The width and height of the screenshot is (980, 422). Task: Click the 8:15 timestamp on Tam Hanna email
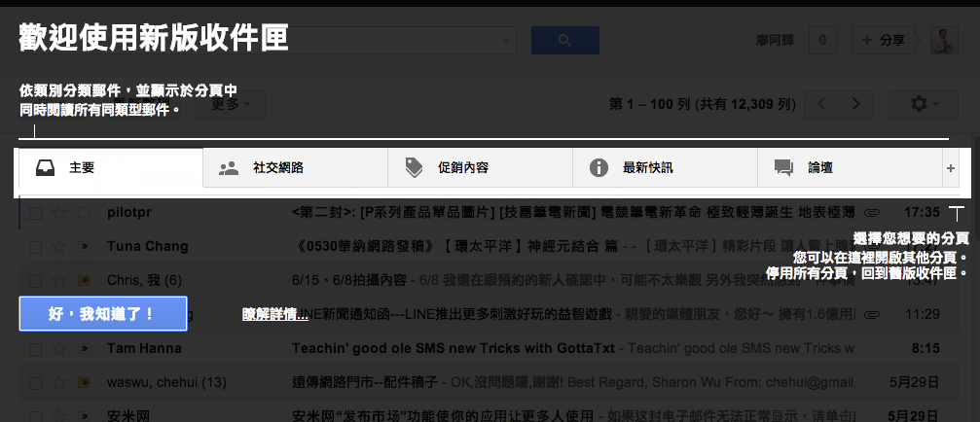click(x=926, y=348)
